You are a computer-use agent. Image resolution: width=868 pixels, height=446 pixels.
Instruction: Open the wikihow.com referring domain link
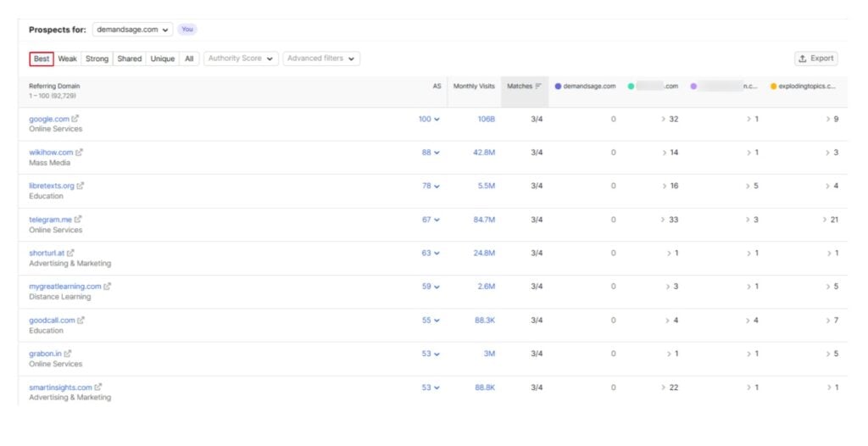tap(51, 152)
